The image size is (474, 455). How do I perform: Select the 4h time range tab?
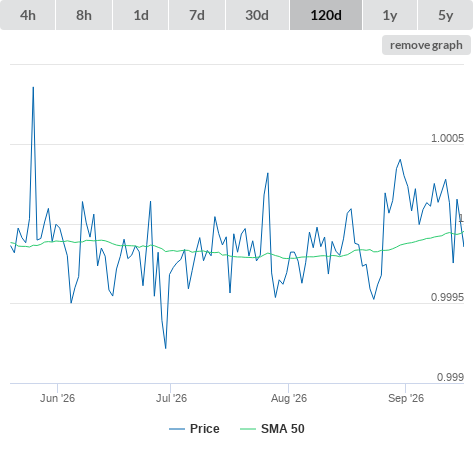coord(28,15)
